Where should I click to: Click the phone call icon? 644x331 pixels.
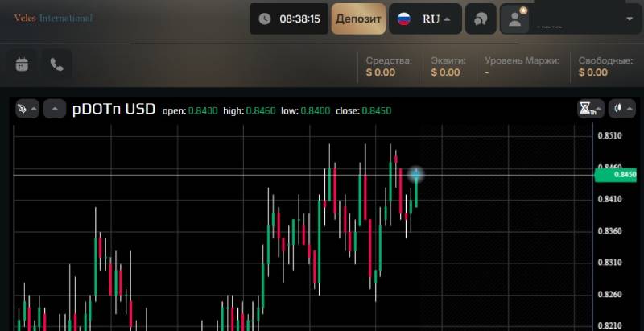coord(56,64)
